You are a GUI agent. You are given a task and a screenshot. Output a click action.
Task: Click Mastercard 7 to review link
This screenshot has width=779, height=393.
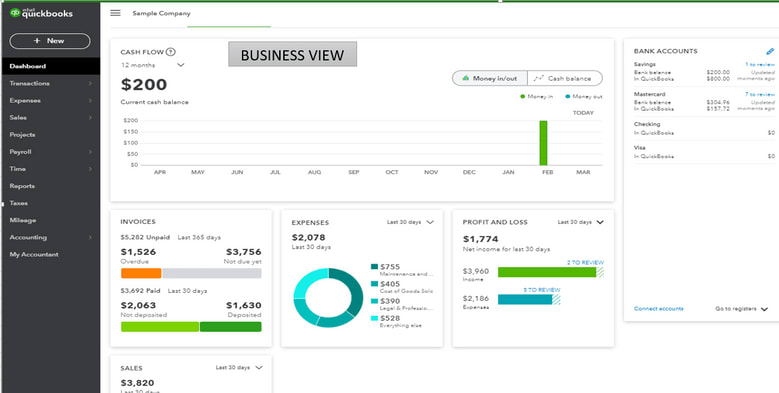(760, 94)
